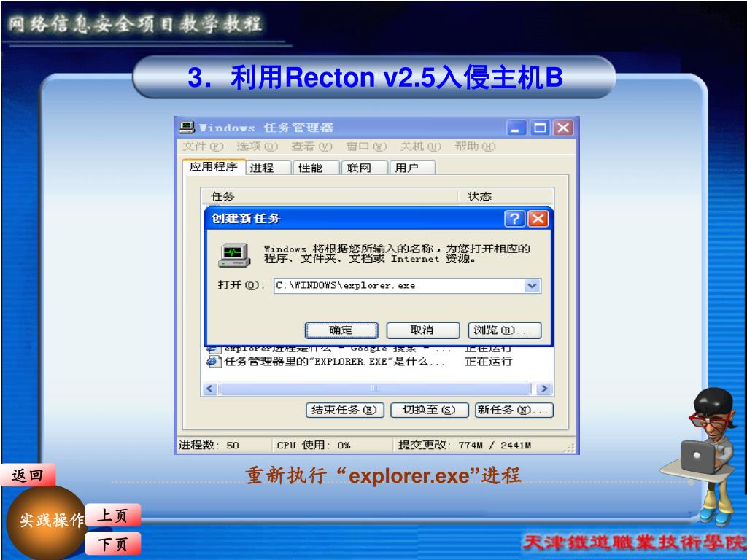The height and width of the screenshot is (560, 747).
Task: Click the left scroll arrow in task list
Action: pyautogui.click(x=210, y=389)
